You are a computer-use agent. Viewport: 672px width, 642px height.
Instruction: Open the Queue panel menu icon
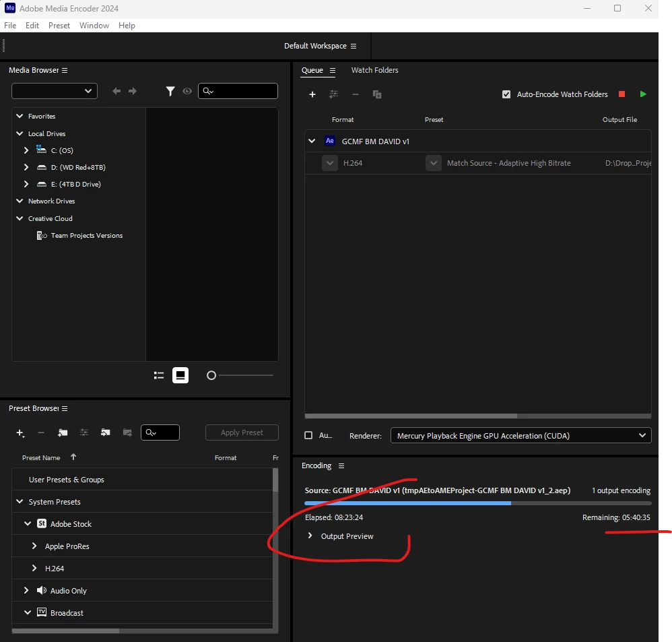[x=333, y=70]
